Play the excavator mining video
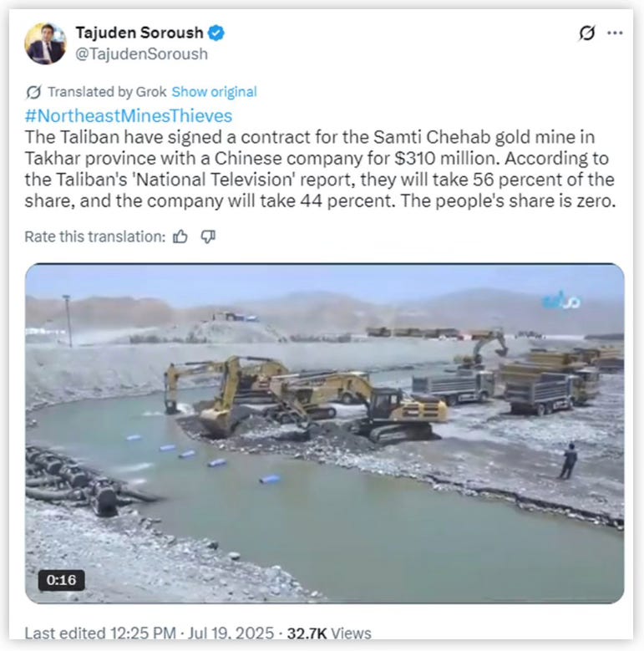Viewport: 644px width, 651px height. [324, 433]
